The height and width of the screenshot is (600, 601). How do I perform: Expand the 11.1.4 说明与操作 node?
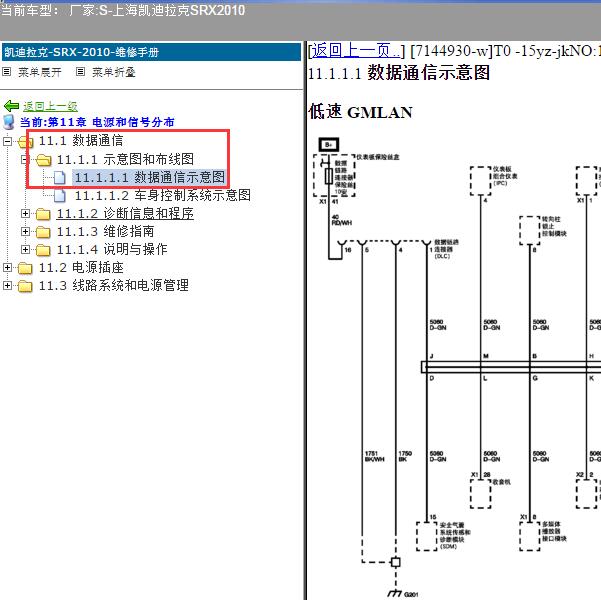[25, 250]
